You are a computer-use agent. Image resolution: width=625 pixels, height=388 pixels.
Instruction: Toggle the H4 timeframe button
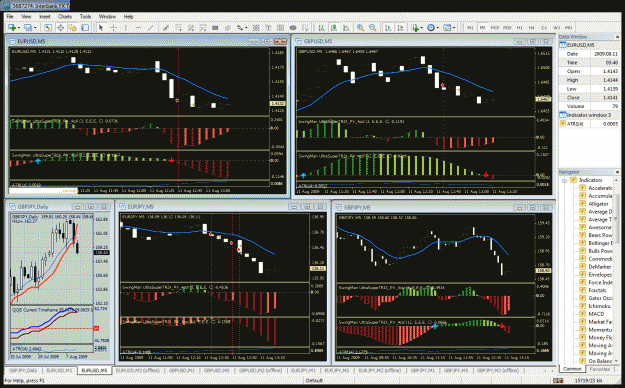coord(532,28)
